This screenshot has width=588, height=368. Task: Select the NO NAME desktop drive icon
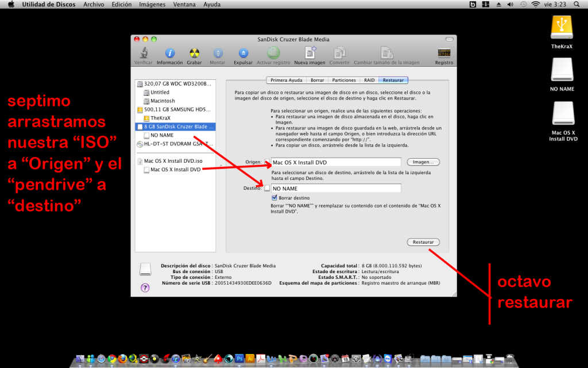[562, 70]
